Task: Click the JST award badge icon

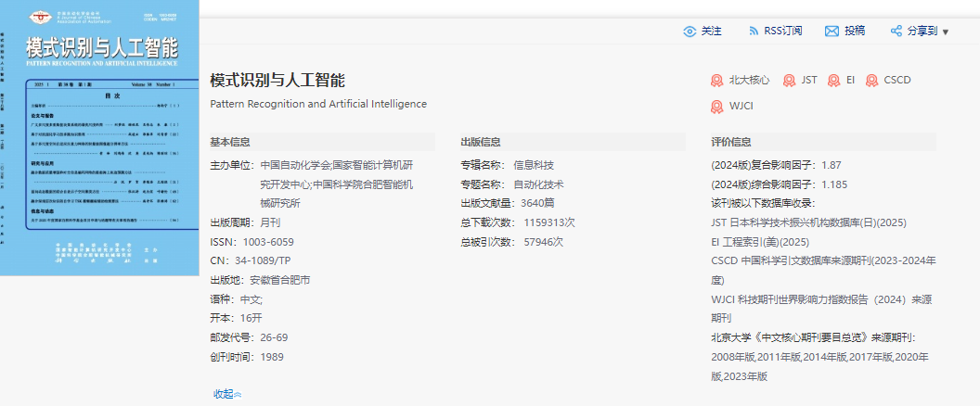Action: (790, 81)
